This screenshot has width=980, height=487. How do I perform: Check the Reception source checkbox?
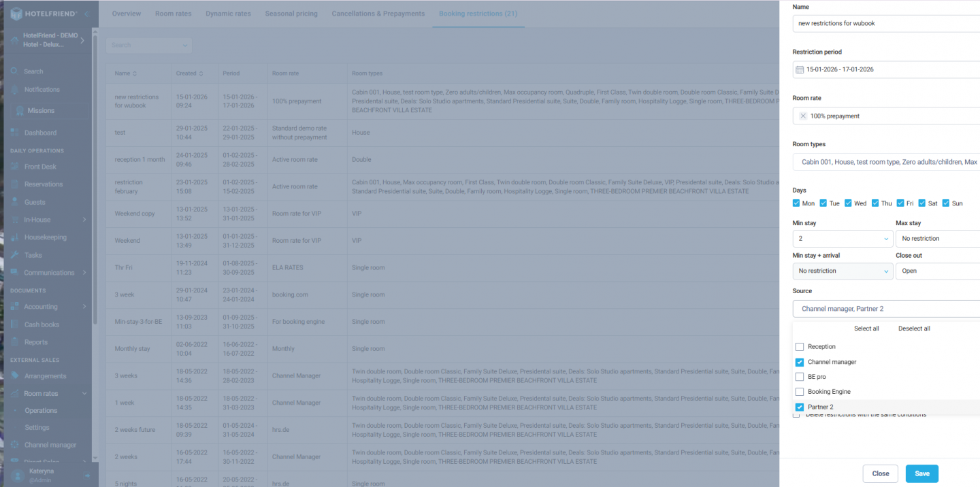tap(800, 347)
